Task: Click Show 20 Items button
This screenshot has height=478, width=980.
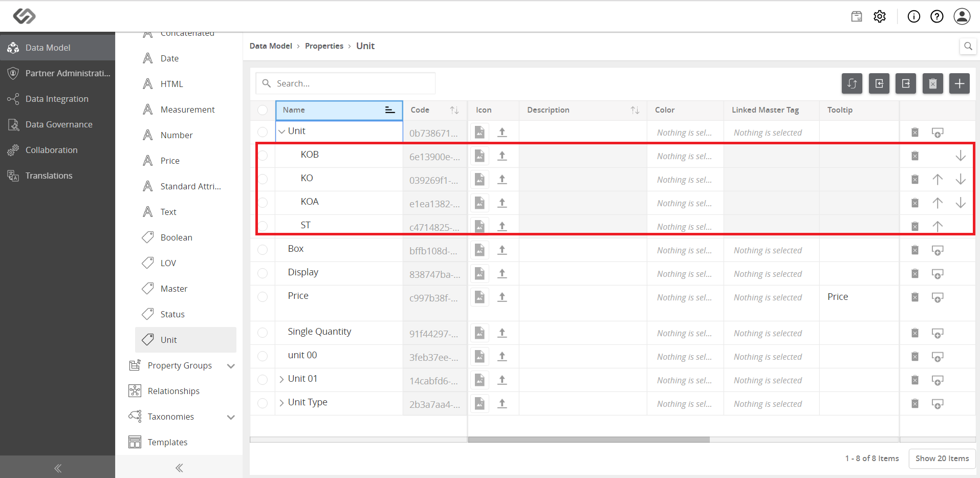Action: [942, 459]
